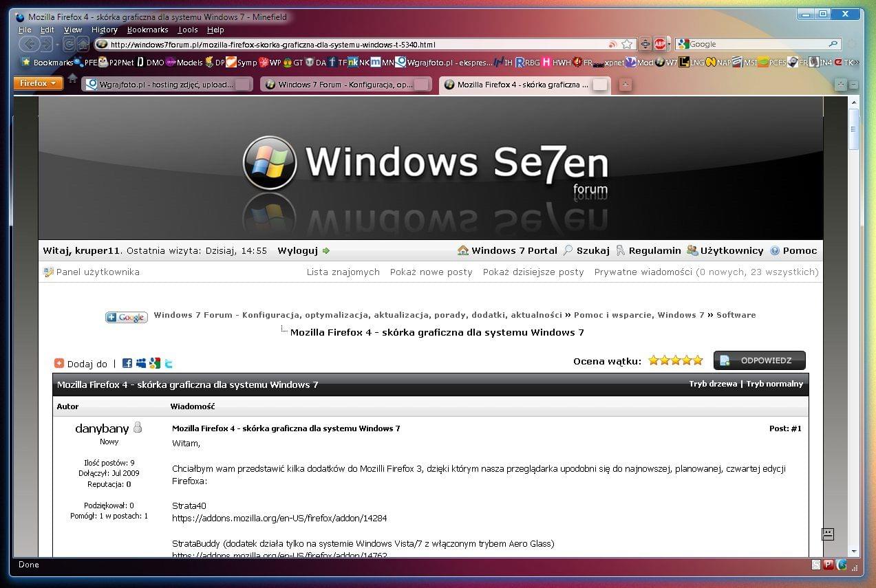Open the Pomoc help link
Screen dimensions: 876x588
[793, 251]
